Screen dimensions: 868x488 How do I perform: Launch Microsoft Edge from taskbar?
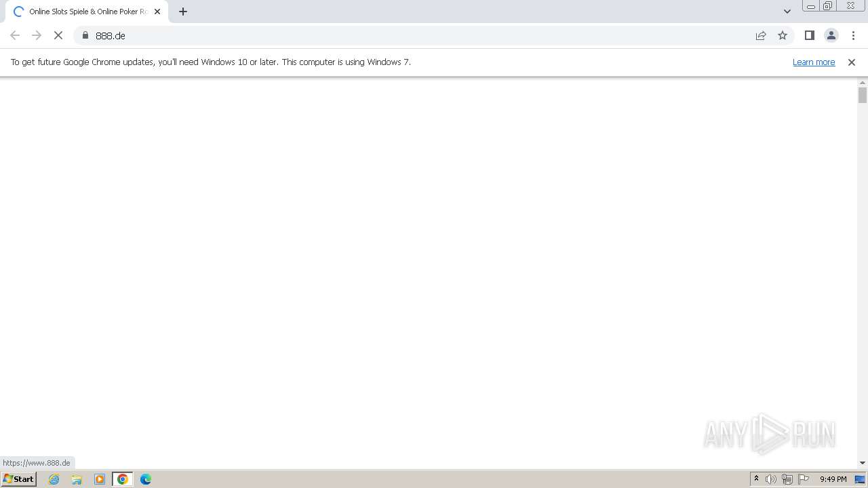click(x=146, y=479)
